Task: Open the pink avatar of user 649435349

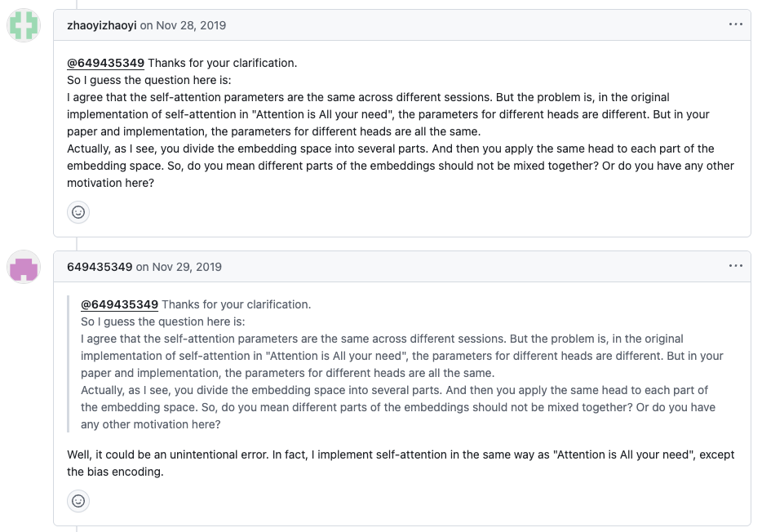Action: 24,267
